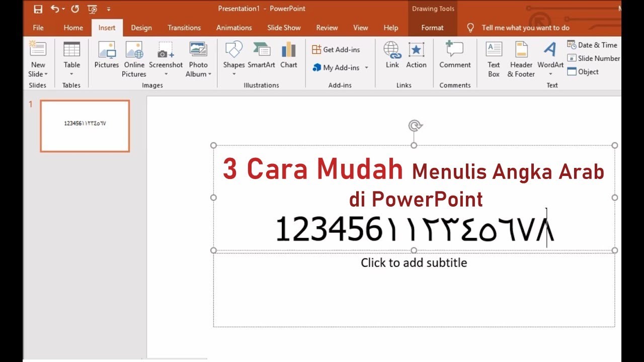Viewport: 644px width, 362px height.
Task: Open Online Pictures search
Action: click(134, 59)
